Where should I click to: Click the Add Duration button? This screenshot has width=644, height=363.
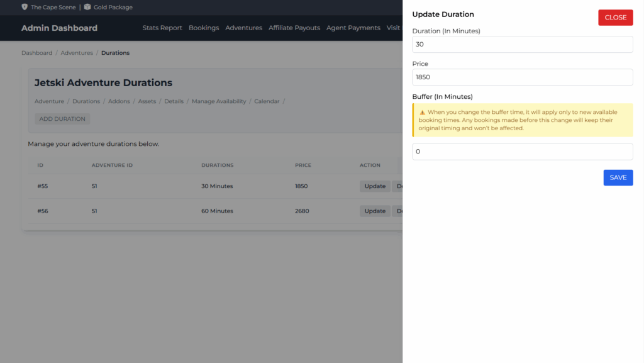pyautogui.click(x=62, y=119)
